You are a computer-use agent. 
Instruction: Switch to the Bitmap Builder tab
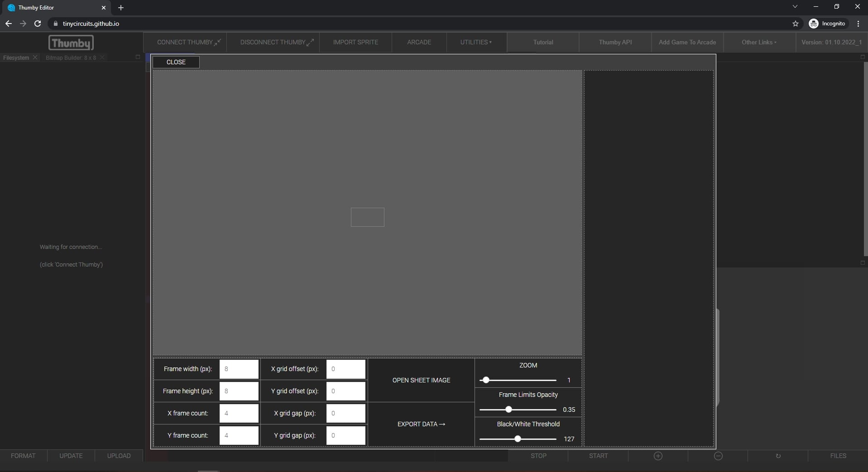coord(71,57)
